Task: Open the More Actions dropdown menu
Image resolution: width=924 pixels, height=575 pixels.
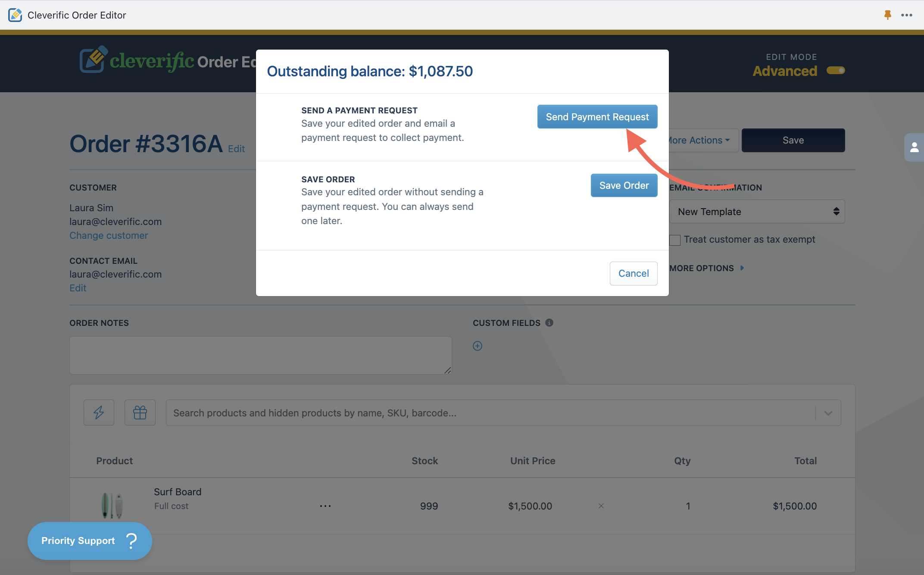Action: click(702, 141)
